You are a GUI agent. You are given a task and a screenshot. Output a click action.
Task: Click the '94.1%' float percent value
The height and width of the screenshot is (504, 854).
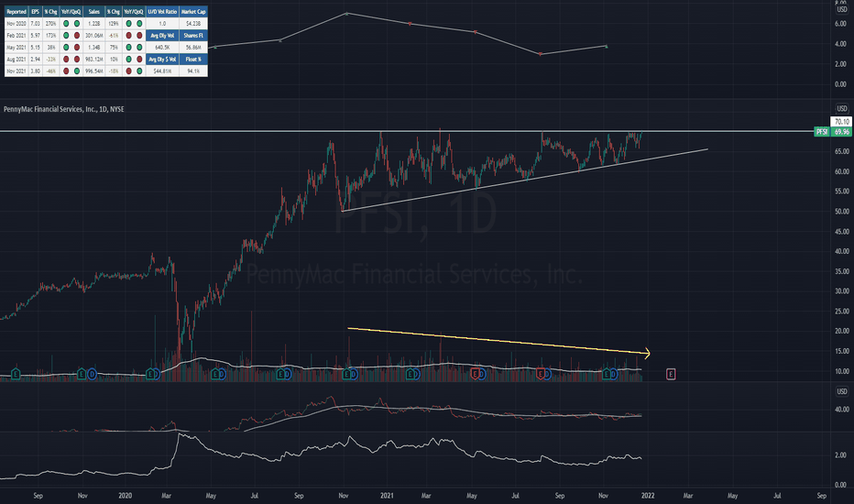coord(193,71)
